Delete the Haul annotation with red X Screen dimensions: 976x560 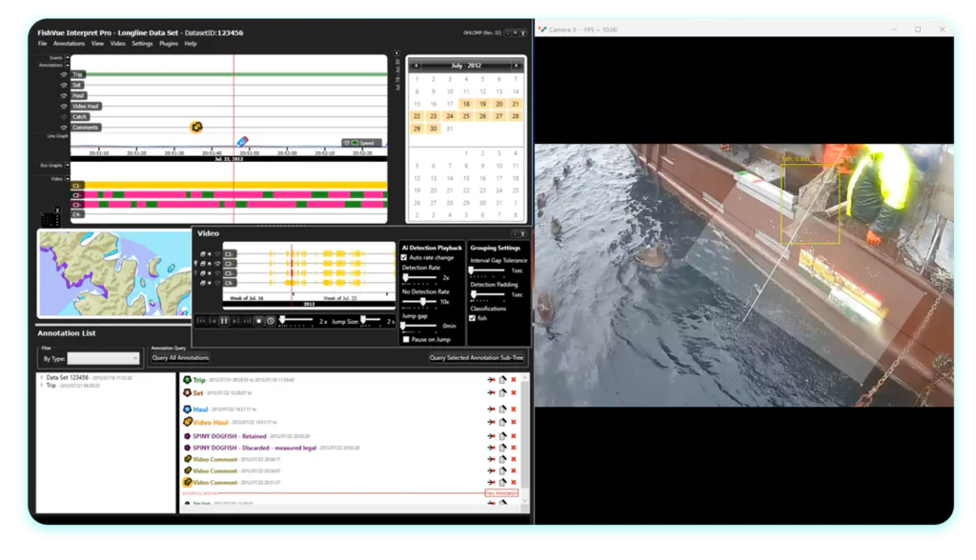(514, 410)
